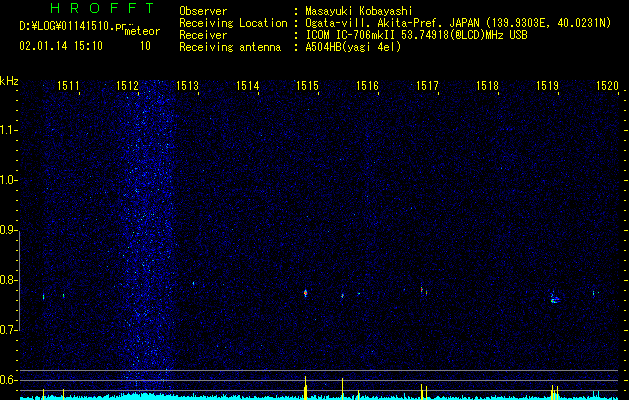Click the large meteor echo just after 1519
629x400 pixels.
pos(554,298)
